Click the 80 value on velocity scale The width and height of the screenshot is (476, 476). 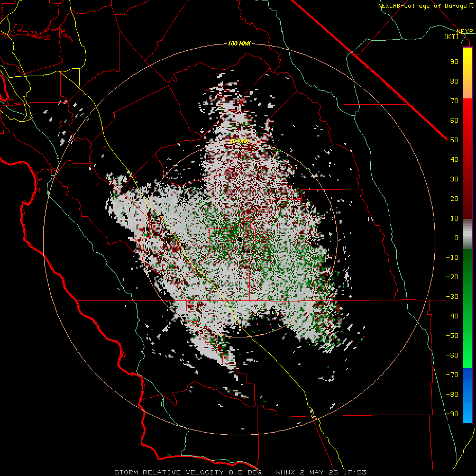point(454,81)
